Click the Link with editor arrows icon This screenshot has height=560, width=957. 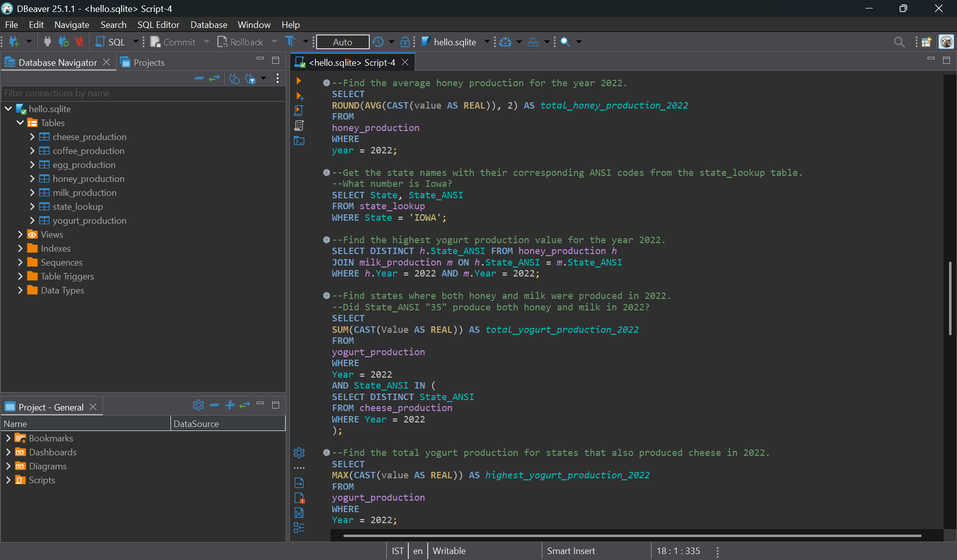point(214,78)
